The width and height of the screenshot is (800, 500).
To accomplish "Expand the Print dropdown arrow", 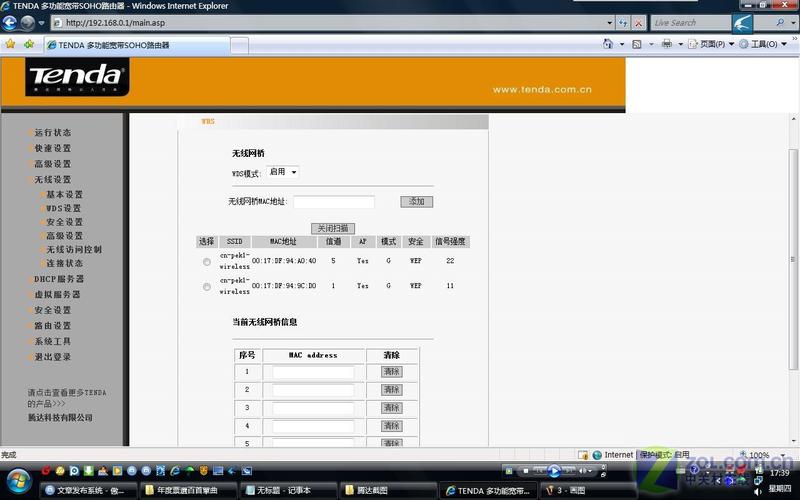I will pyautogui.click(x=680, y=44).
